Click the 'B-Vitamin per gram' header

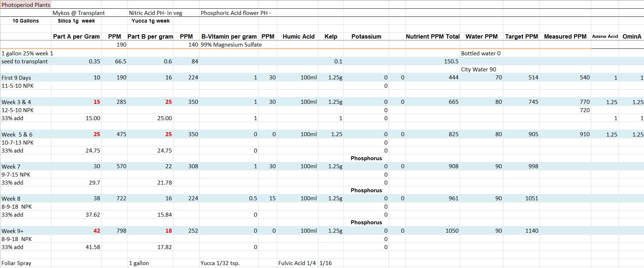tap(229, 36)
